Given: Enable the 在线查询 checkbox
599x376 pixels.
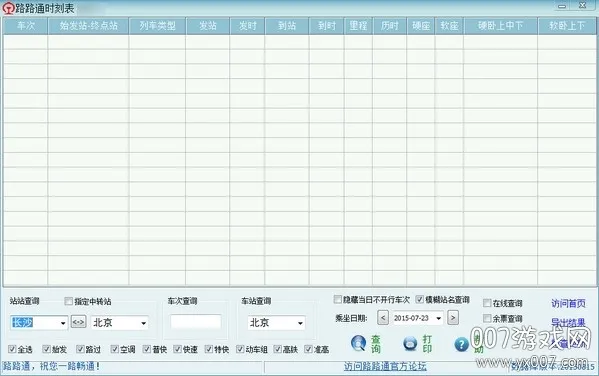Looking at the screenshot, I should coord(487,303).
